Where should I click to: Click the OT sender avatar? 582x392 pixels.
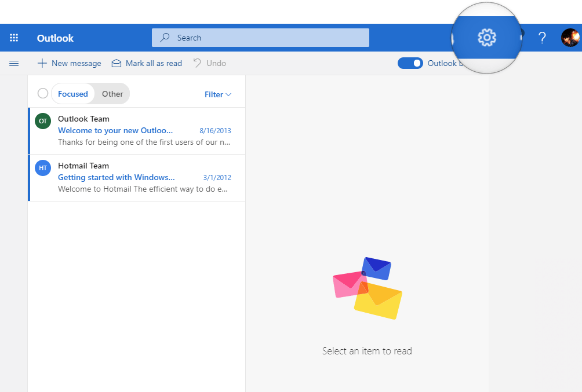click(43, 121)
